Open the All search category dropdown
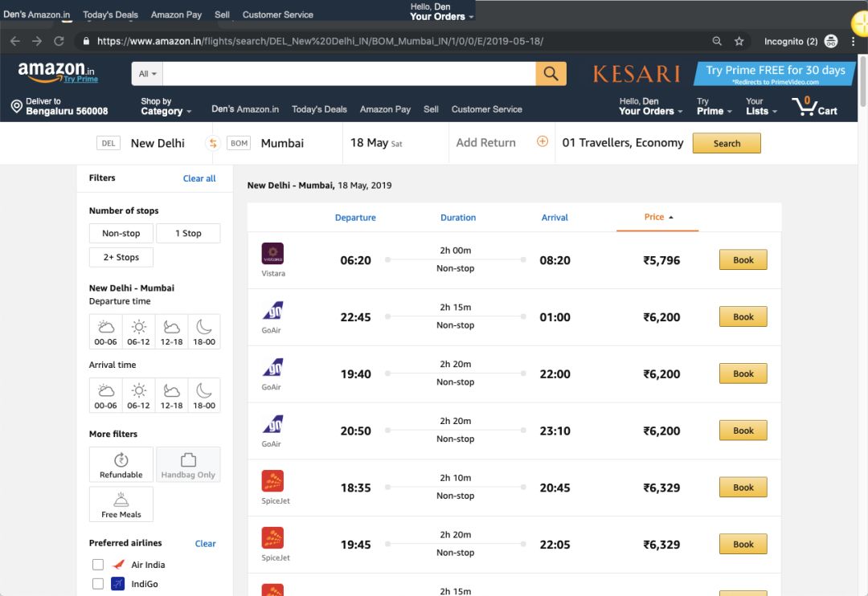868x596 pixels. click(x=147, y=74)
